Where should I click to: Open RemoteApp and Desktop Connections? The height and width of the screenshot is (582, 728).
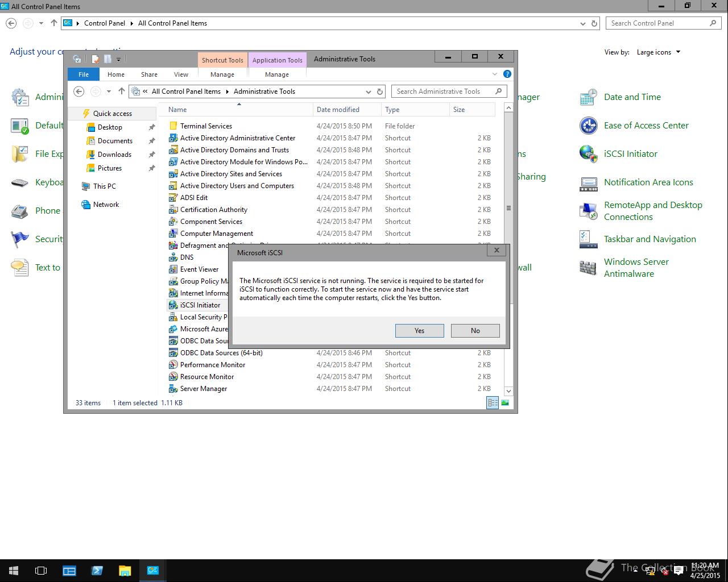(x=641, y=211)
